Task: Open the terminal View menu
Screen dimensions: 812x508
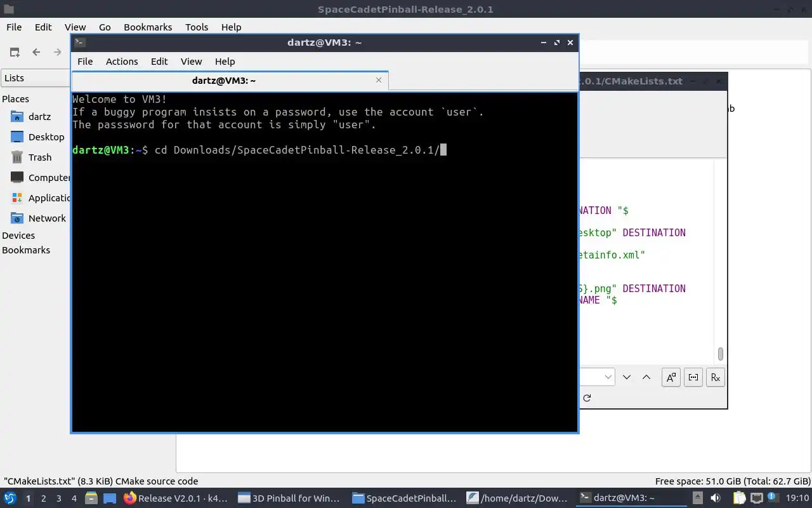Action: [191, 62]
